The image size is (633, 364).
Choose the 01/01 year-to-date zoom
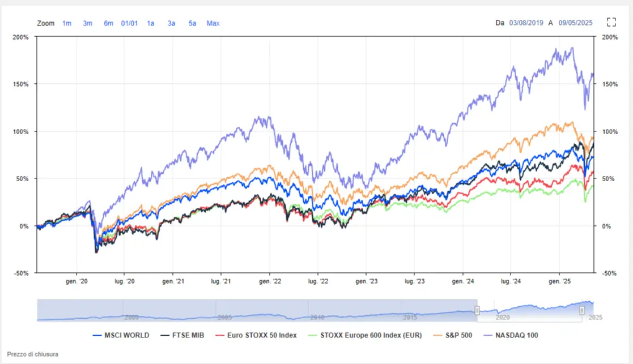coord(129,23)
